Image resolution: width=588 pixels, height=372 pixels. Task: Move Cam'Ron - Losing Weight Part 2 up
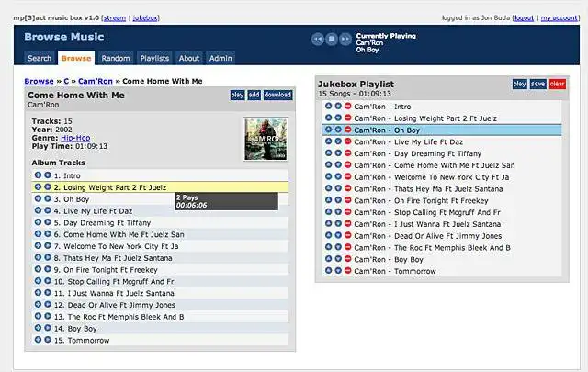point(329,118)
